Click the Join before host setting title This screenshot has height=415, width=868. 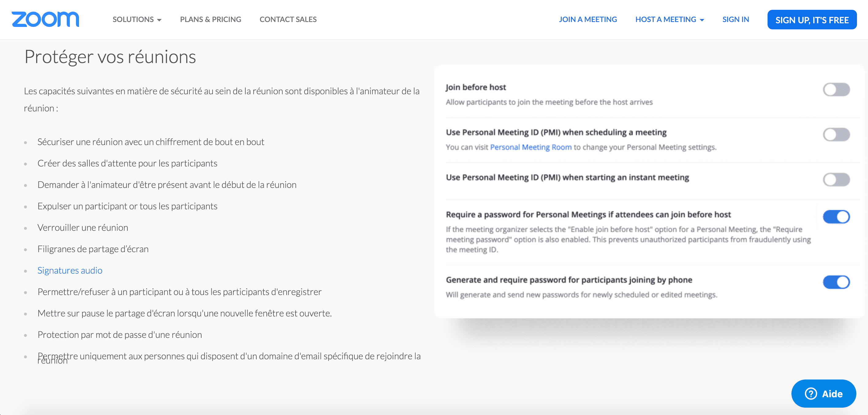tap(475, 87)
